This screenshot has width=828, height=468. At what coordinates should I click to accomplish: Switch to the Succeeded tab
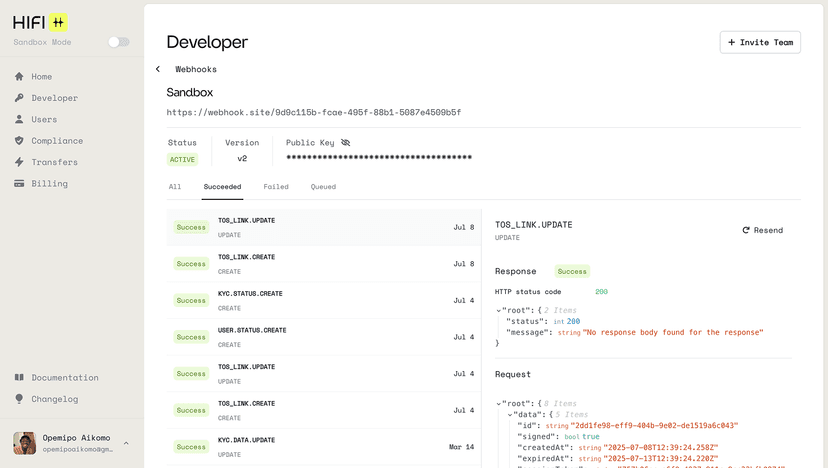click(x=222, y=186)
